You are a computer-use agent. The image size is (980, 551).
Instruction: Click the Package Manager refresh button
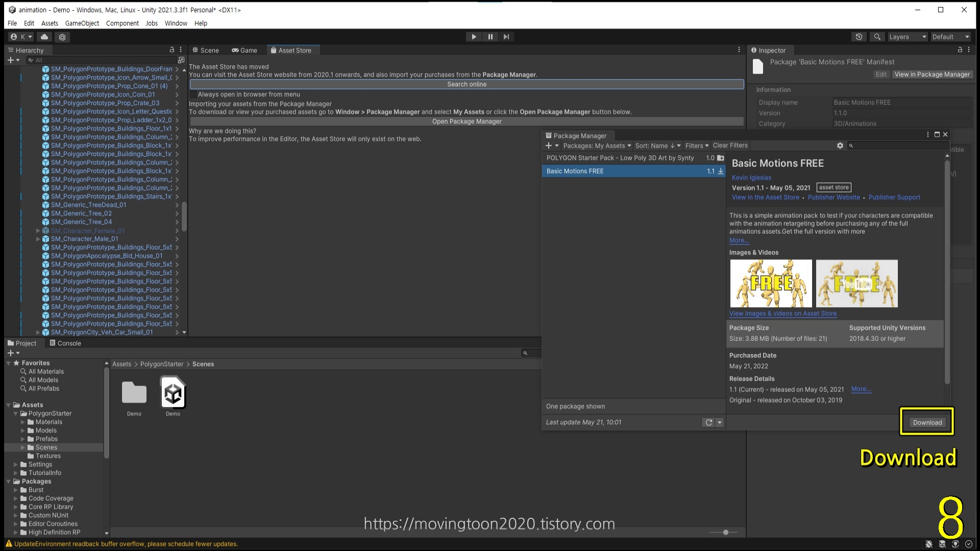point(708,422)
